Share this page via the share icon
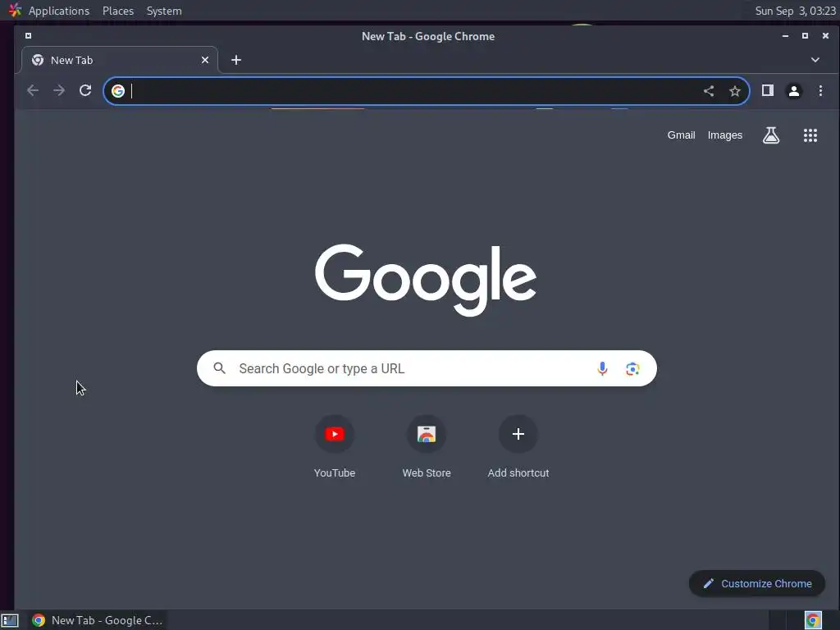 point(709,91)
